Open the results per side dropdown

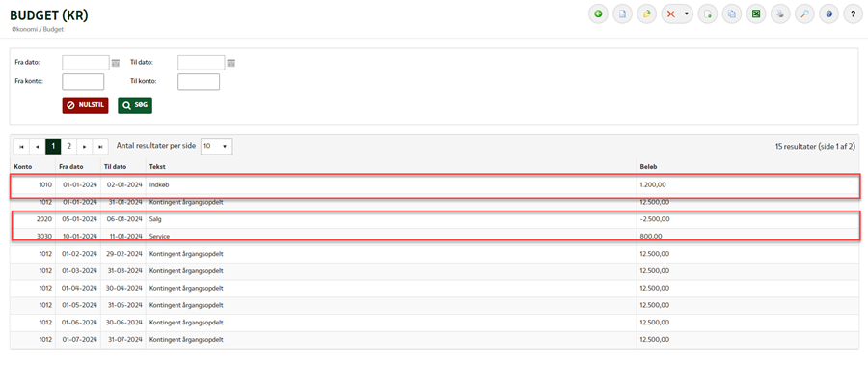[x=216, y=146]
